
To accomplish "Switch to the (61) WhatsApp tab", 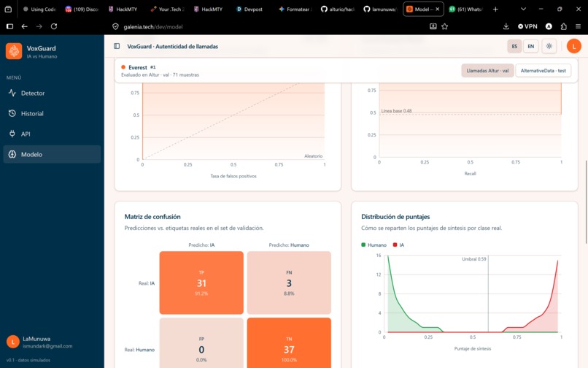I will [465, 9].
